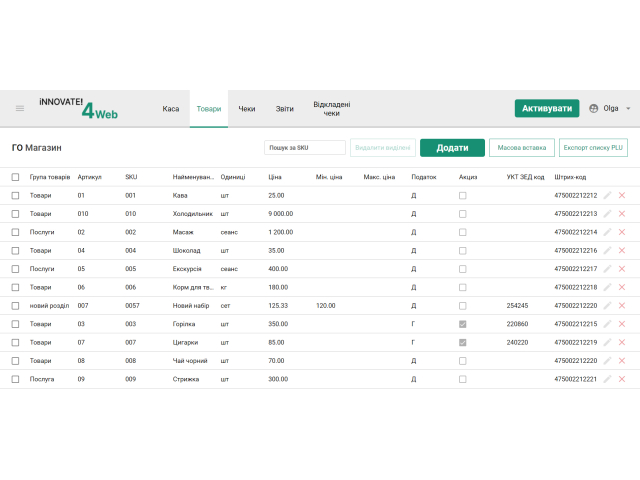Edit the Стрижка service row
The height and width of the screenshot is (480, 640).
(x=607, y=379)
